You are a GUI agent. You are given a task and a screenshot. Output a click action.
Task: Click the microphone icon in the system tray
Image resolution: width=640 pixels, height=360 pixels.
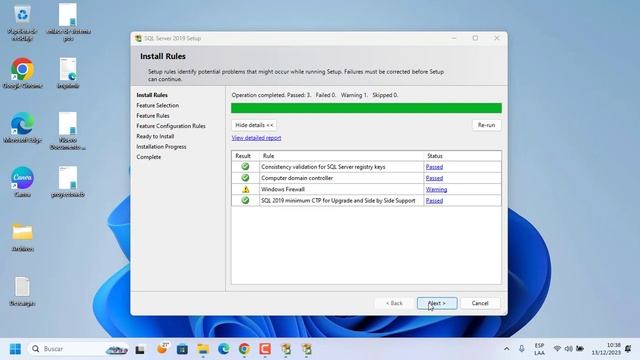point(521,349)
